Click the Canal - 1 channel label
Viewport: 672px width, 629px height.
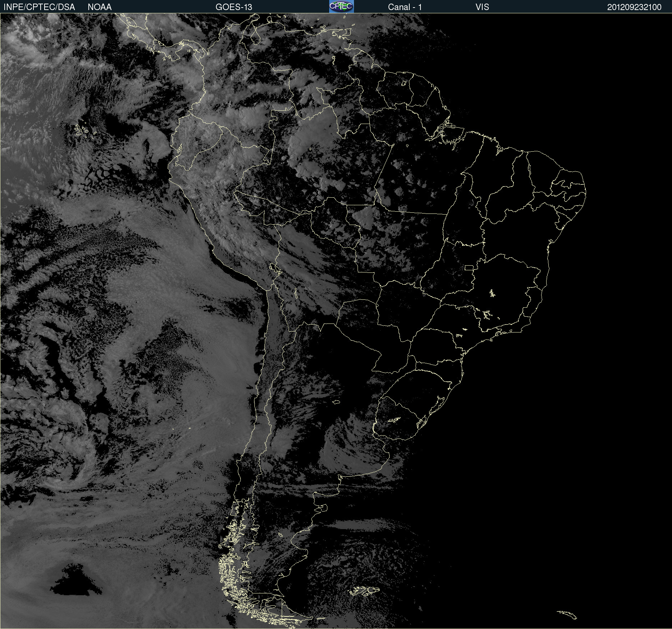[405, 7]
